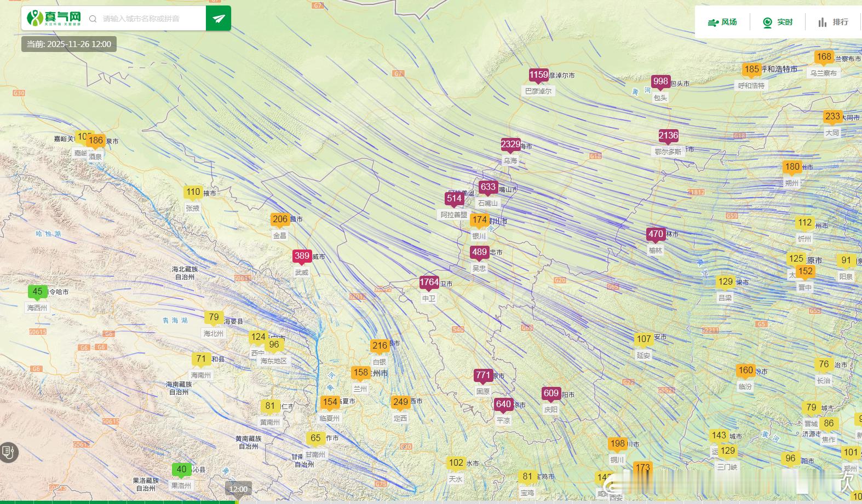Open the 86 marker for 焦作
The width and height of the screenshot is (862, 504).
pos(829,424)
